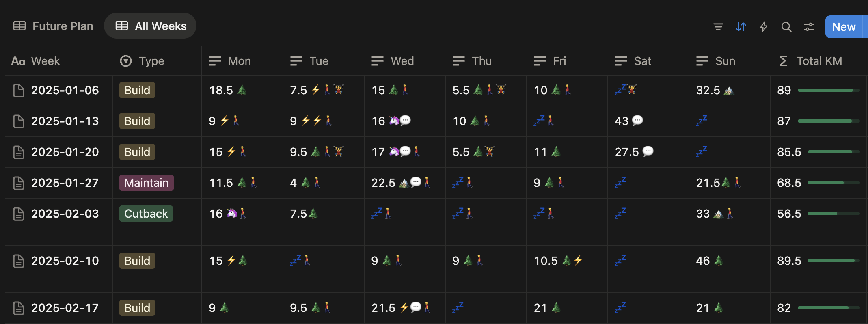Select the Type column select icon
This screenshot has width=868, height=324.
(x=126, y=61)
